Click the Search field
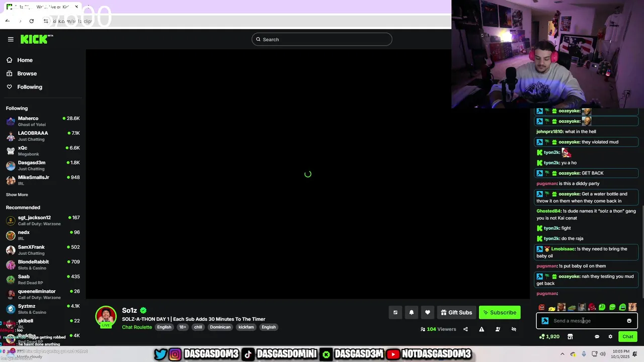Image resolution: width=644 pixels, height=362 pixels. point(321,39)
